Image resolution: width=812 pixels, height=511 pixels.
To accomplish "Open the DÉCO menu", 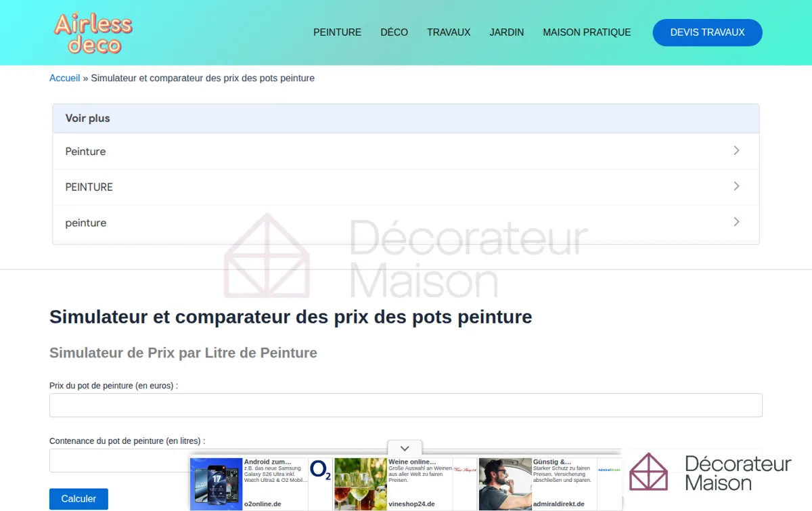I will coord(394,32).
